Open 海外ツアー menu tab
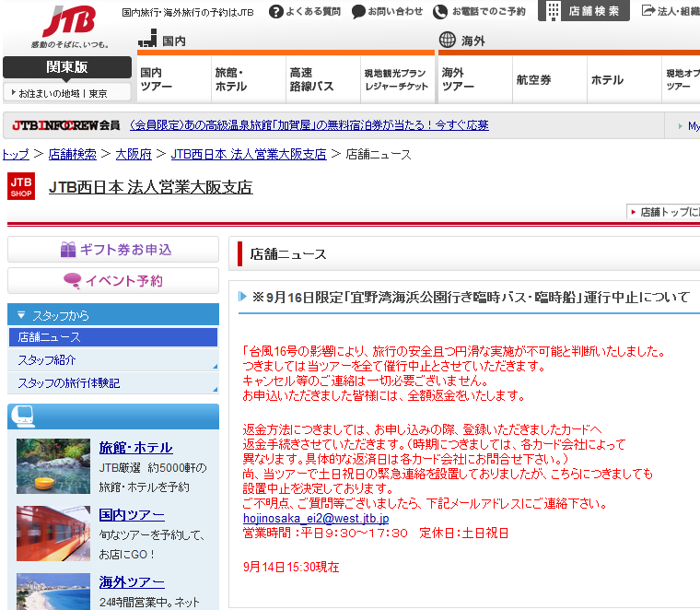 point(475,79)
